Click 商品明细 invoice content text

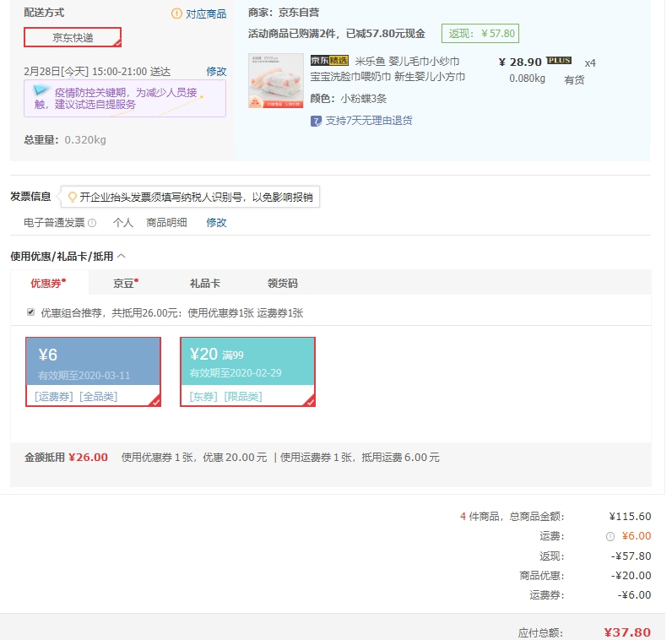tap(166, 222)
